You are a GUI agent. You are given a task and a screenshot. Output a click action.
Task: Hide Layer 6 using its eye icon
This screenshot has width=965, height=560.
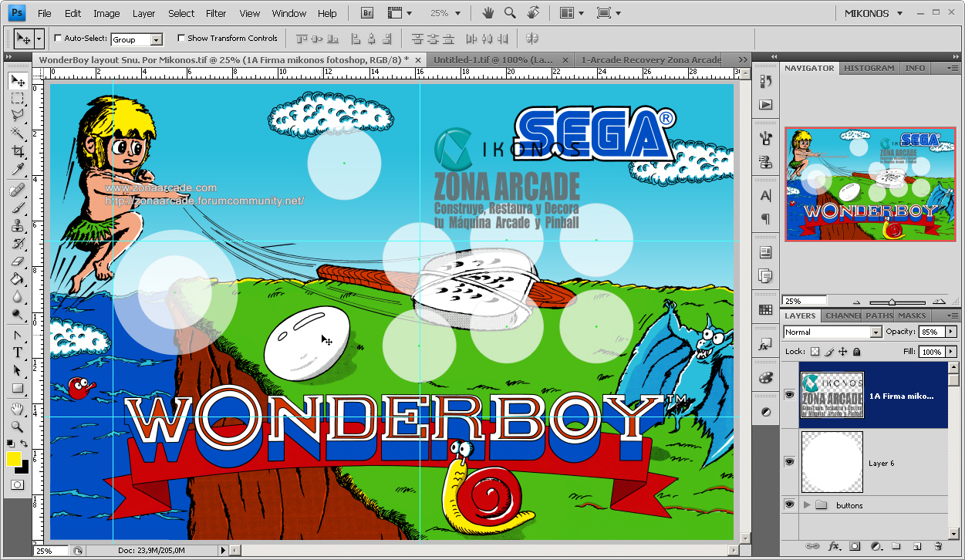tap(789, 461)
